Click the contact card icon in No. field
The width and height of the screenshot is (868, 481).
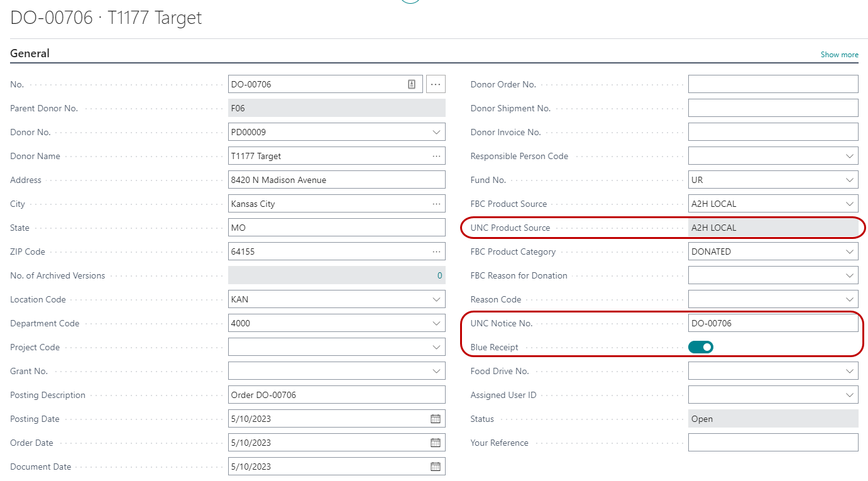[412, 84]
